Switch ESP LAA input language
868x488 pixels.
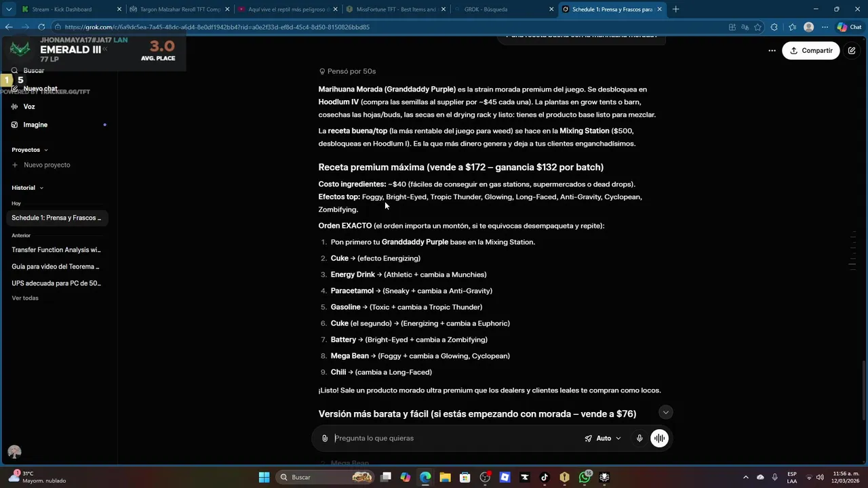click(x=792, y=477)
